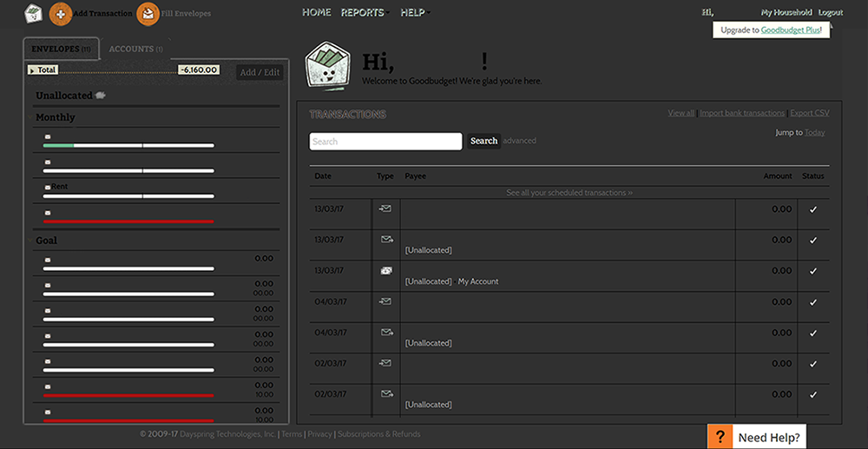Toggle the status checkmark on the 13/03/17 [Unallocated]-only row
The height and width of the screenshot is (449, 868).
[812, 241]
